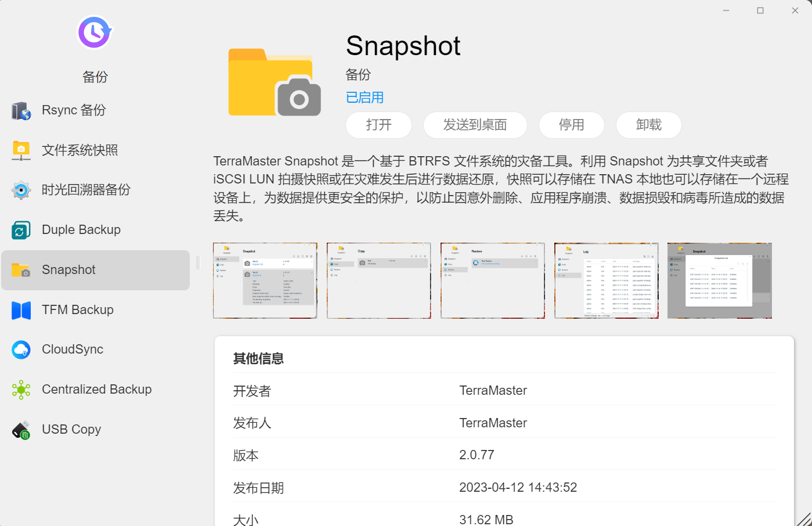The height and width of the screenshot is (526, 812).
Task: Select 时光回溯器备份 in sidebar
Action: pyautogui.click(x=96, y=190)
